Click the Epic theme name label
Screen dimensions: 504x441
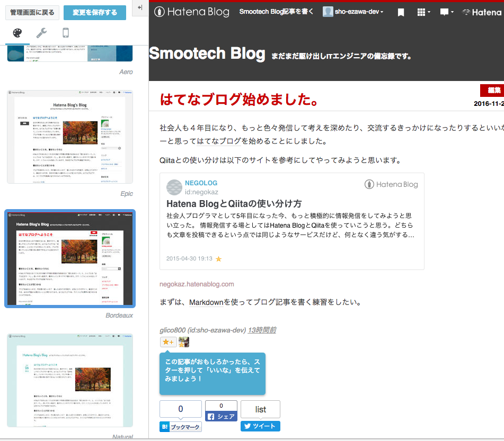[127, 194]
